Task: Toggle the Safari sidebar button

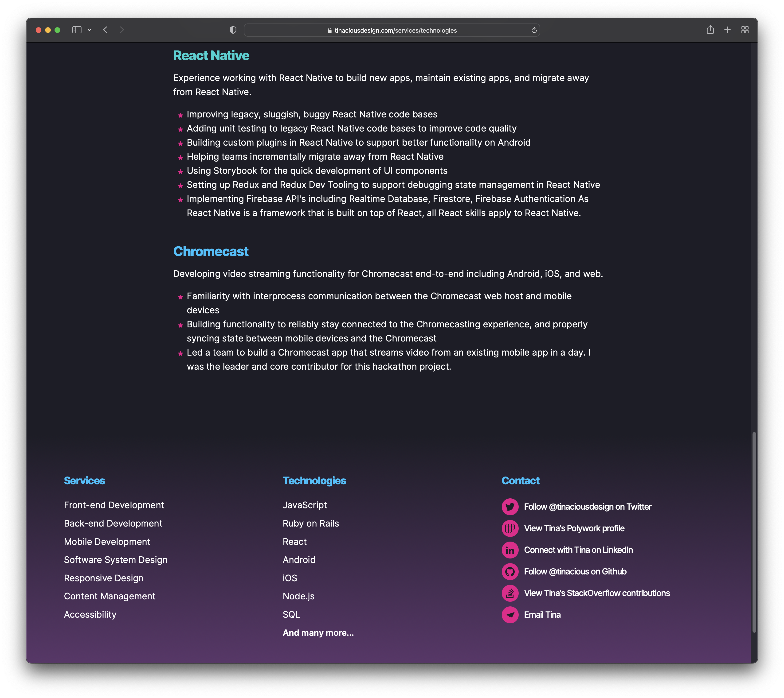Action: 77,30
